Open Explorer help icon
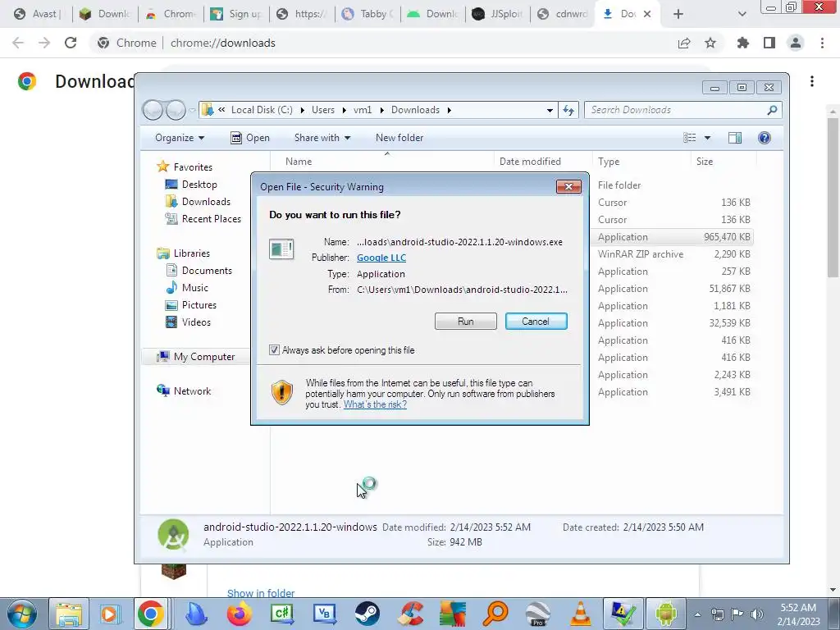 (765, 138)
